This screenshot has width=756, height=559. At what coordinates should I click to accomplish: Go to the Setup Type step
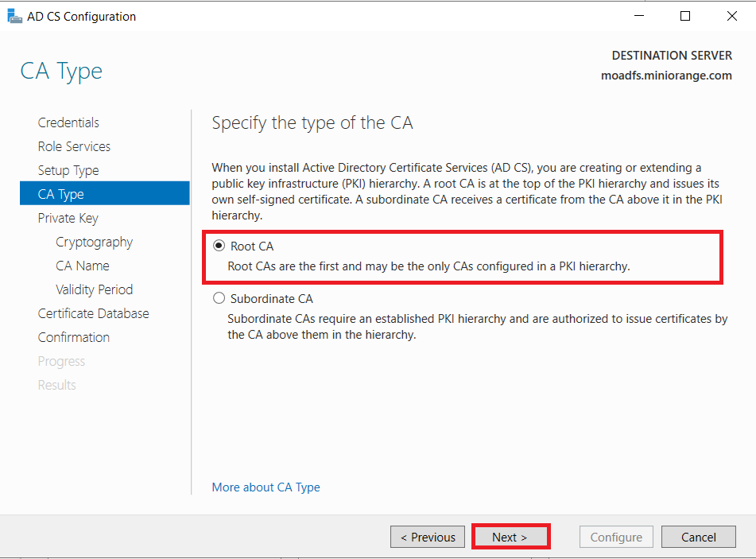[x=68, y=169]
